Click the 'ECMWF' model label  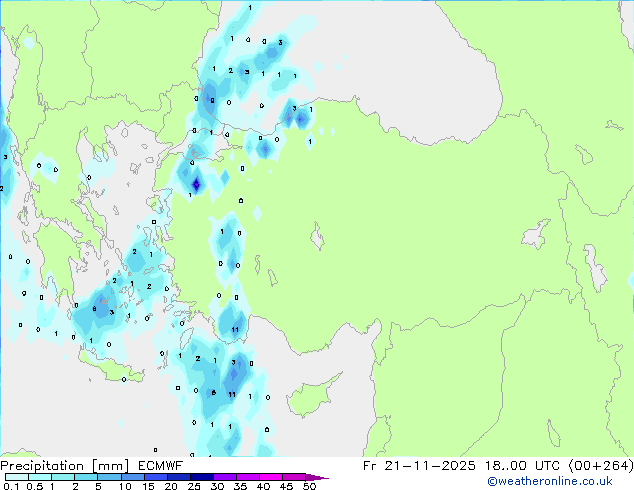click(x=161, y=466)
